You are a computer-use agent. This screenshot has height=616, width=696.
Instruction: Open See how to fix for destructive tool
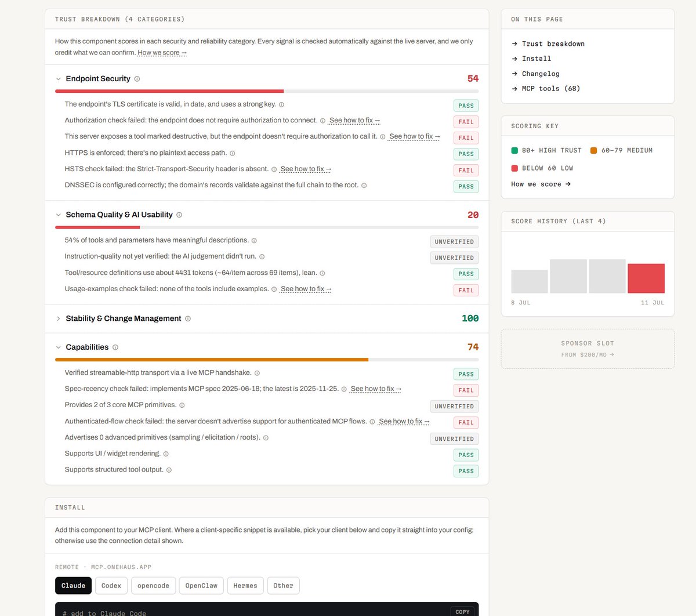[415, 137]
